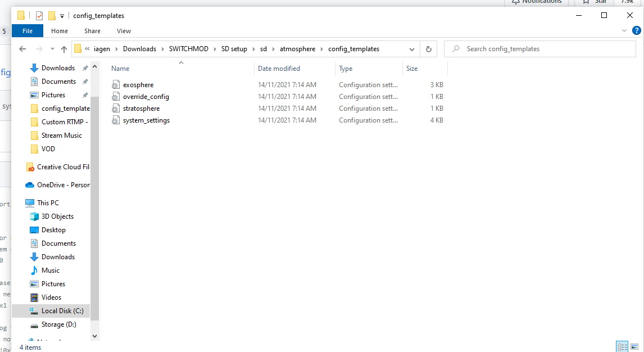Viewport: 644px width, 352px height.
Task: Open 3D Objects folder
Action: click(x=57, y=217)
